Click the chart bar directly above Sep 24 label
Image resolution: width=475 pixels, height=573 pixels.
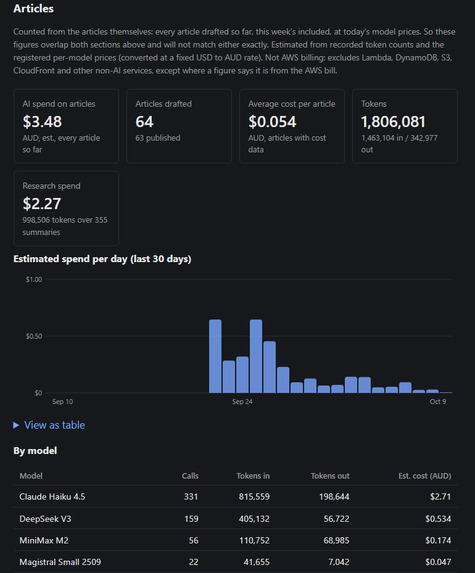coord(242,375)
